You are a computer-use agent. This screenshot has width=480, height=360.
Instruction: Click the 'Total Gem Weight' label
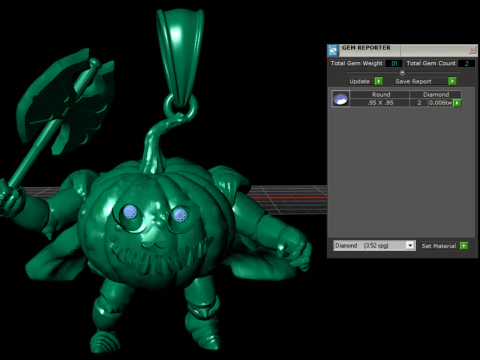coord(356,63)
